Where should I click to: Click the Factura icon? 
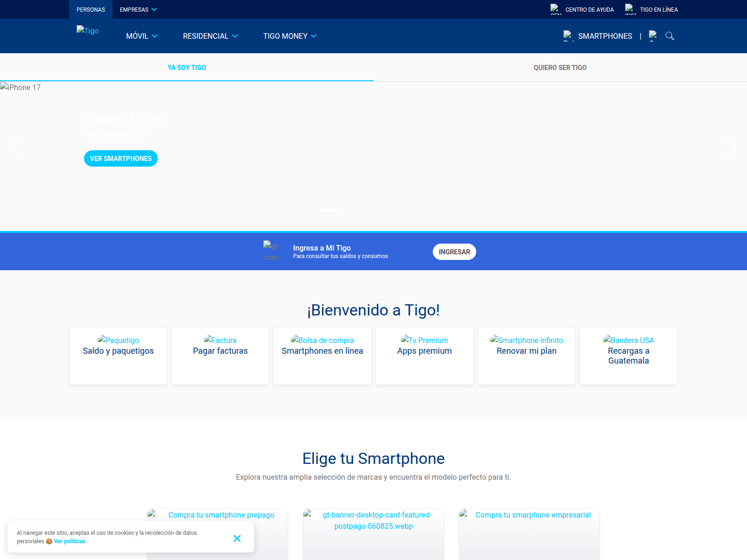pyautogui.click(x=220, y=340)
